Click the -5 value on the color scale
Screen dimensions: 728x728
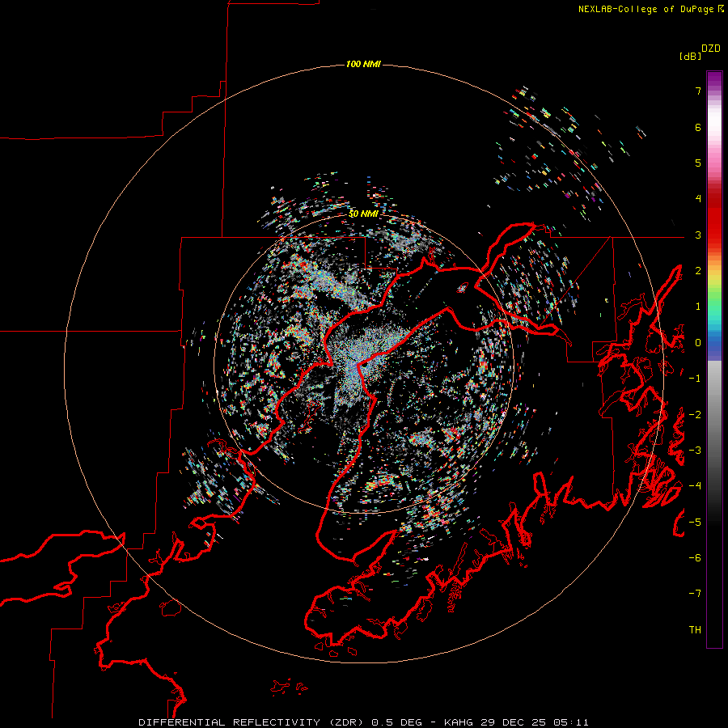(x=695, y=523)
